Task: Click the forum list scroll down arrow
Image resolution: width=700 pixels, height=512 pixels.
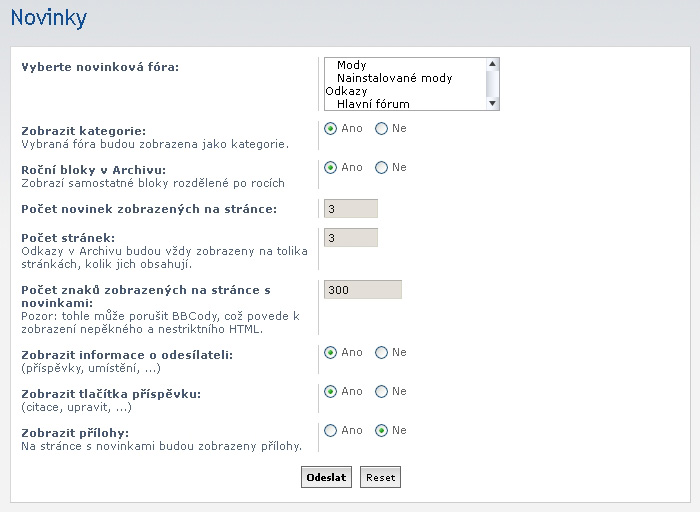Action: pos(492,104)
